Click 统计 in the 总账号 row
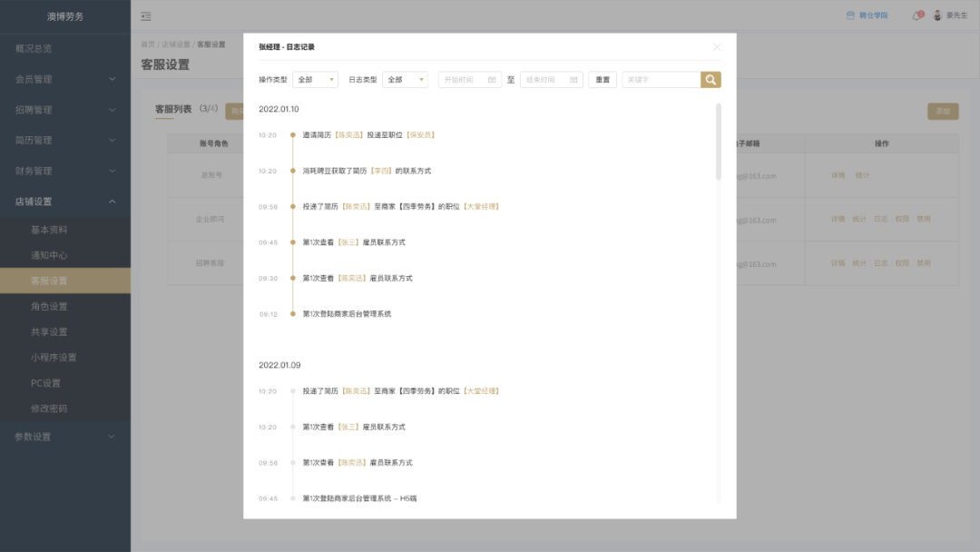 863,175
